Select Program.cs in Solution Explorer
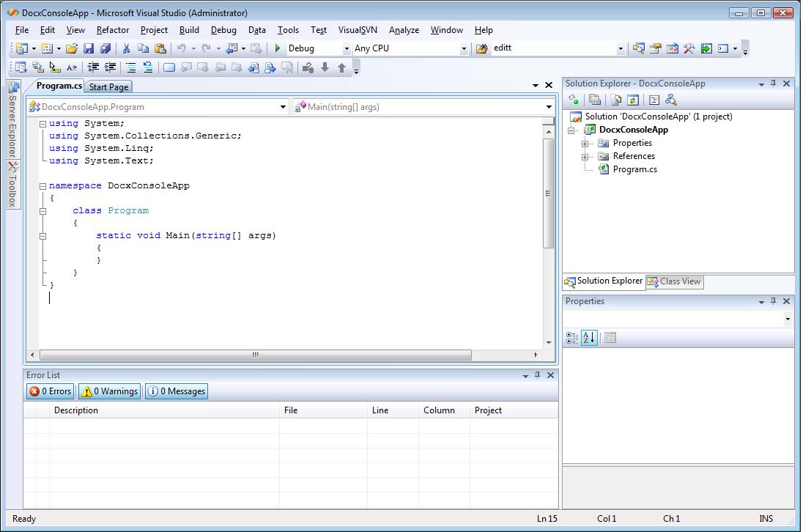Screen dimensions: 811x532 pyautogui.click(x=634, y=169)
